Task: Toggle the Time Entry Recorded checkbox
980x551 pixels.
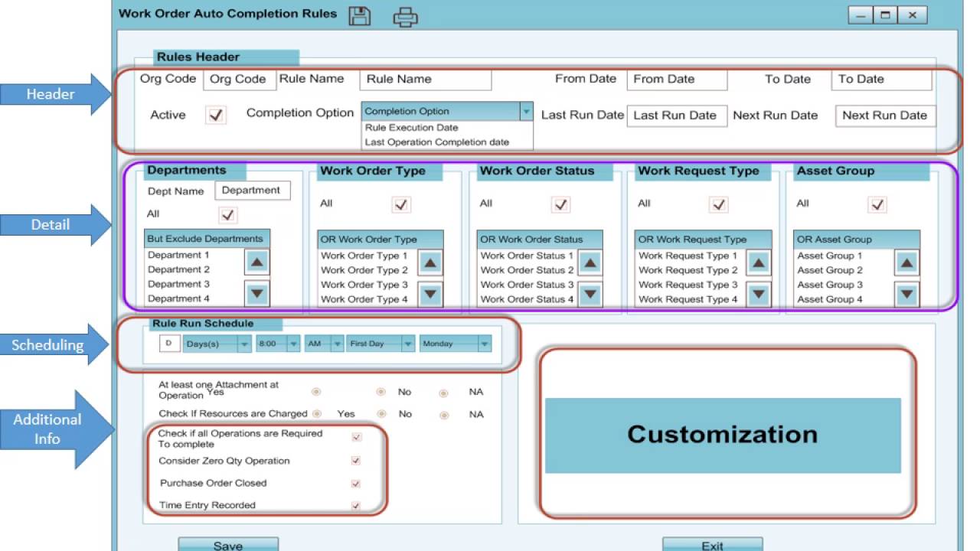Action: pyautogui.click(x=355, y=506)
